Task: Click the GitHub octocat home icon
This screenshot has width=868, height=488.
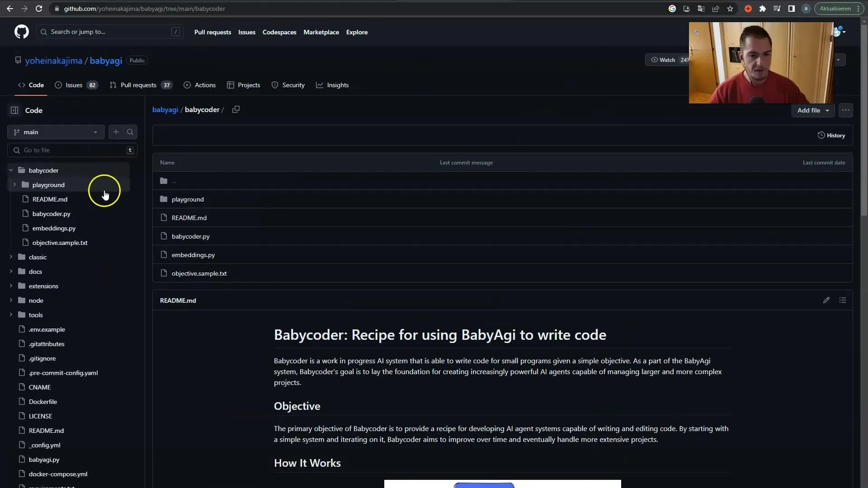Action: [x=21, y=32]
